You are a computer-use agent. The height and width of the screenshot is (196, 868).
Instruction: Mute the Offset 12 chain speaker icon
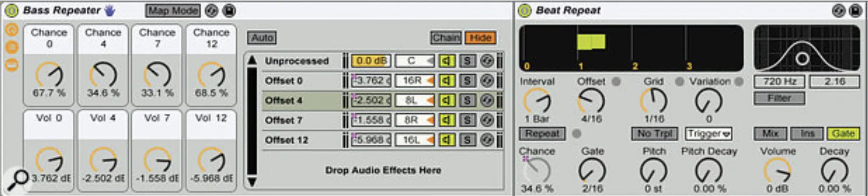pyautogui.click(x=446, y=140)
